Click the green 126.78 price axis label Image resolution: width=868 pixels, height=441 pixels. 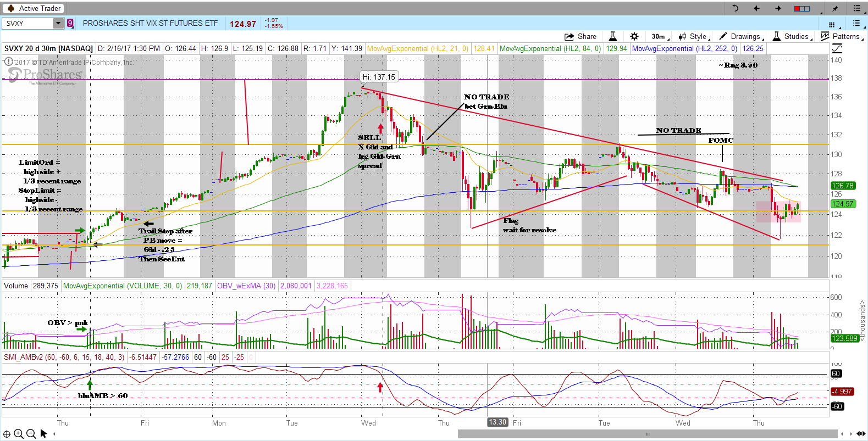click(x=842, y=186)
